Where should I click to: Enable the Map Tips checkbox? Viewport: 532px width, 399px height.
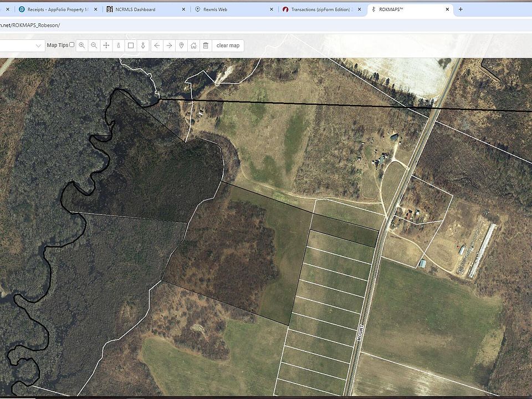[x=71, y=45]
